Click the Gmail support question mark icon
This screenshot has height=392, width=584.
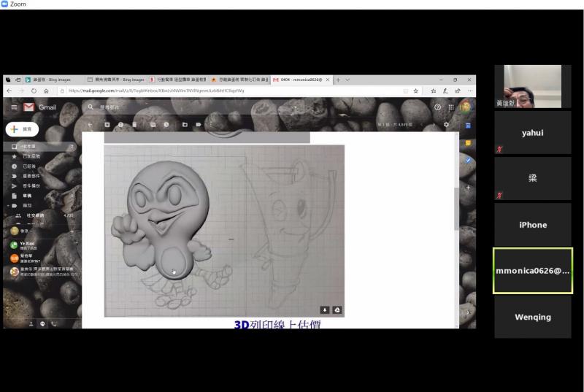tap(438, 107)
